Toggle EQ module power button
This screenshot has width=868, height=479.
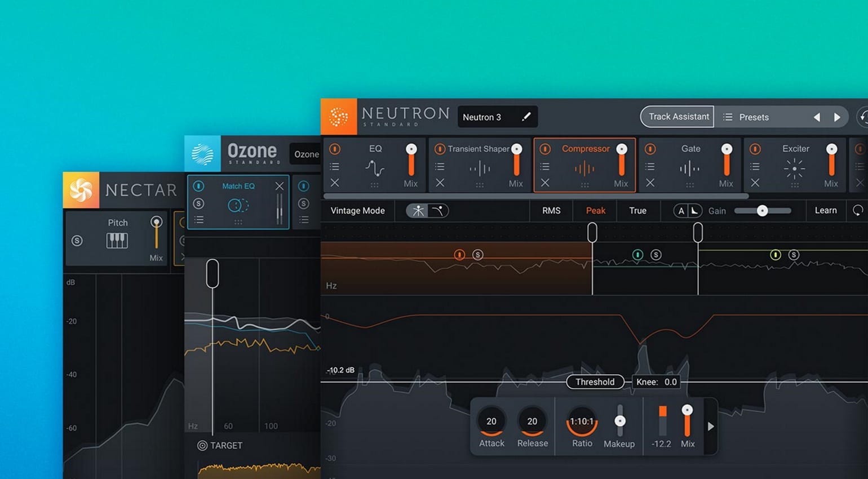tap(335, 149)
